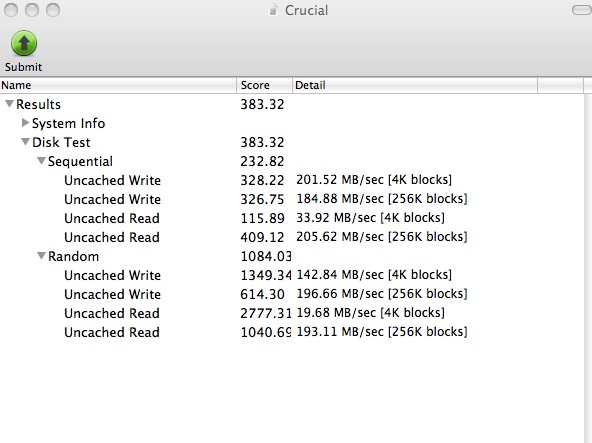Viewport: 592px width, 443px height.
Task: Select the Random row label
Action: tap(74, 256)
